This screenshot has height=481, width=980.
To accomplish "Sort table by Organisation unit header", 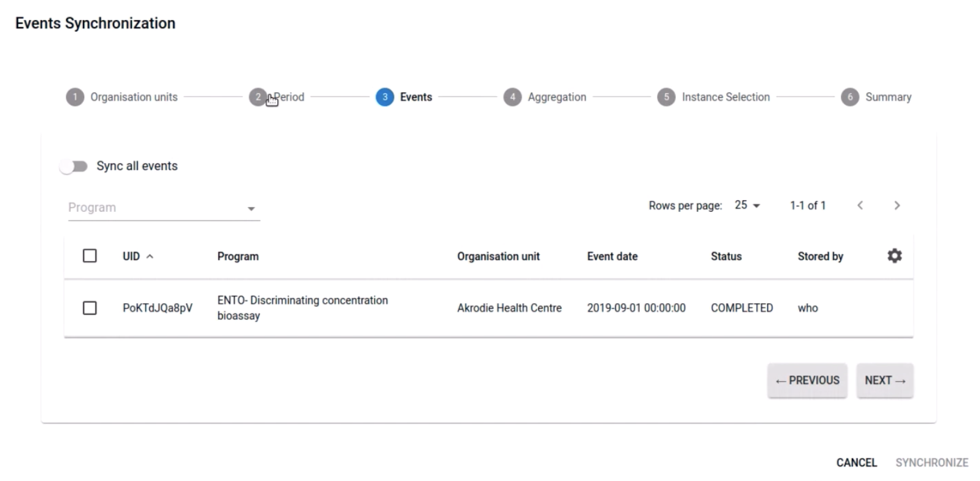I will coord(498,256).
